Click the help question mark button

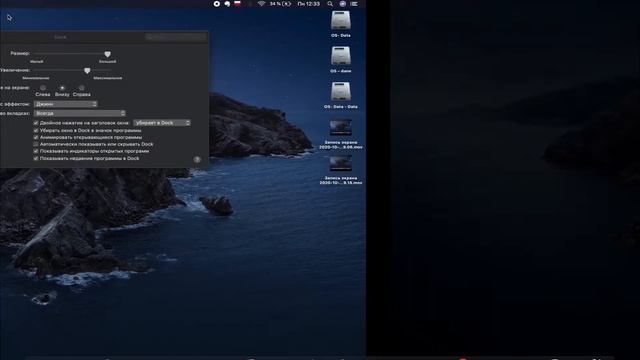[x=197, y=160]
